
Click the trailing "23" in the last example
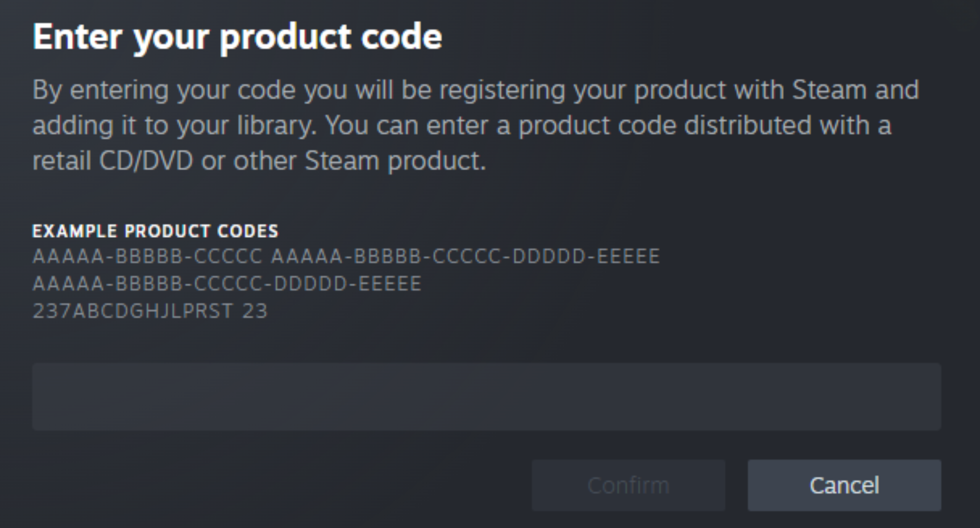255,311
